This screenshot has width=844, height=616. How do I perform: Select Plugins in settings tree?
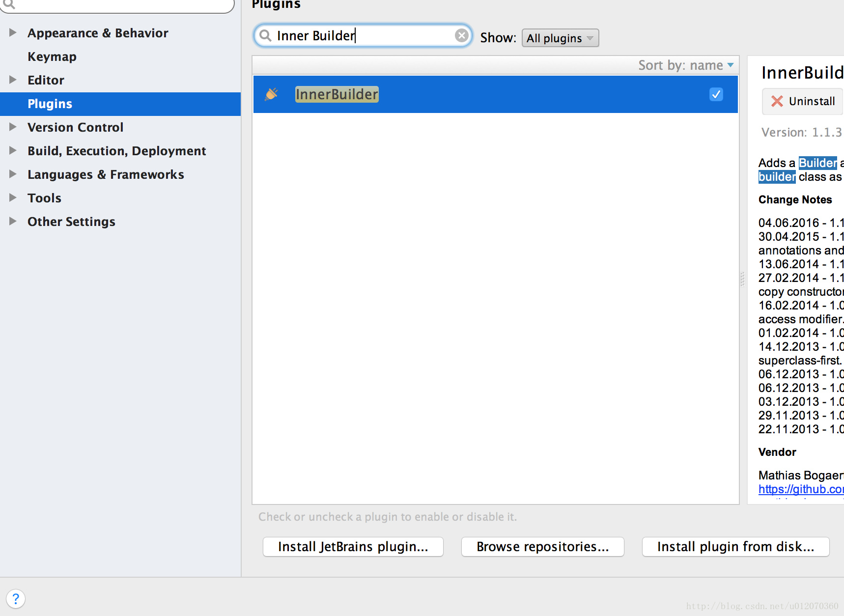point(120,104)
